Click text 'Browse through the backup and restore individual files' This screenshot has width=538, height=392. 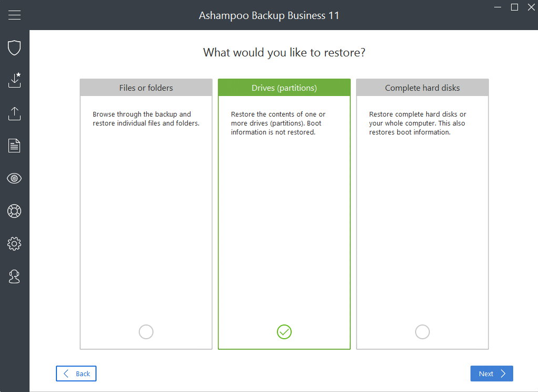point(146,119)
